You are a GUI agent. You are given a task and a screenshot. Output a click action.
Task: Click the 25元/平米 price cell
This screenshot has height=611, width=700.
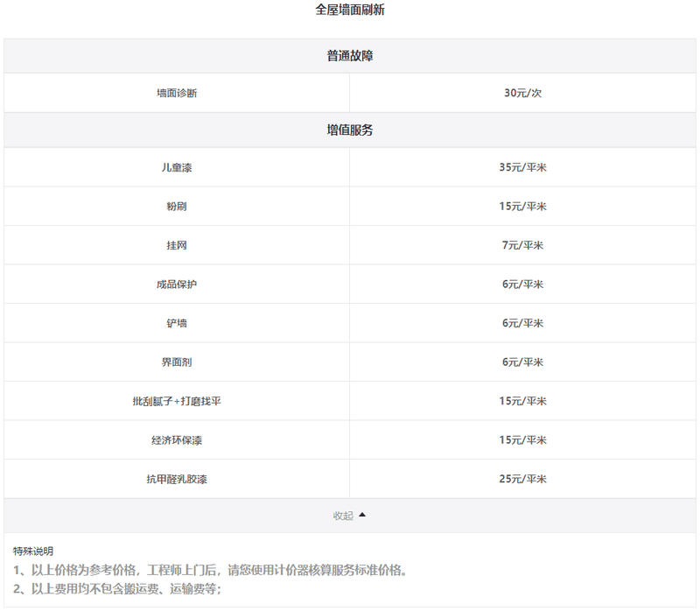(523, 479)
